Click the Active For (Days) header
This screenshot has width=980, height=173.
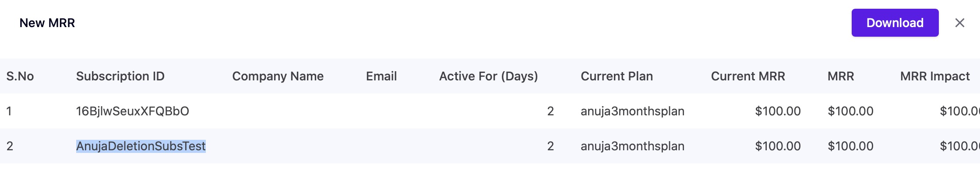488,76
